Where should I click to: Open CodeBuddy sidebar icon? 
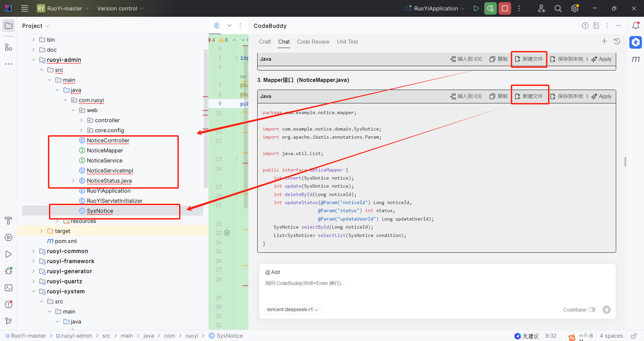pos(636,42)
